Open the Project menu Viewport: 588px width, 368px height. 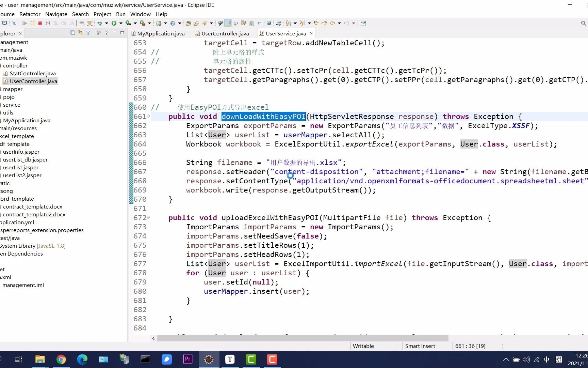[x=102, y=14]
